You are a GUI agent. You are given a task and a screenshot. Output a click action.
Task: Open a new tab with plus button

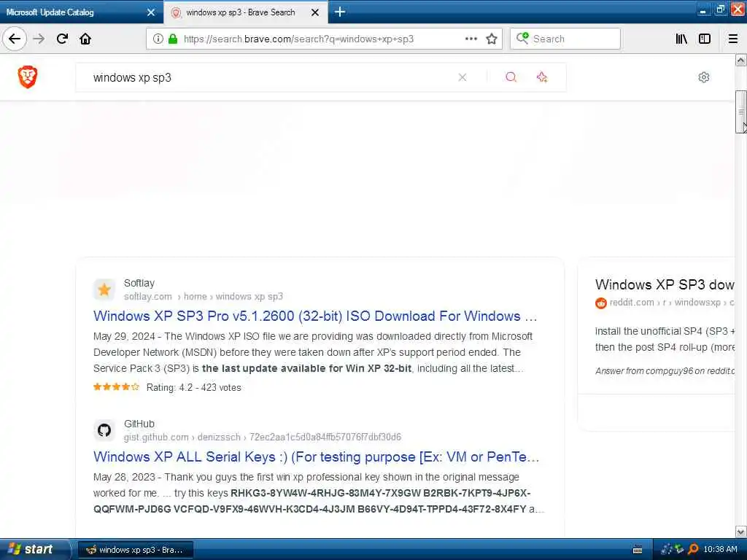coord(340,12)
